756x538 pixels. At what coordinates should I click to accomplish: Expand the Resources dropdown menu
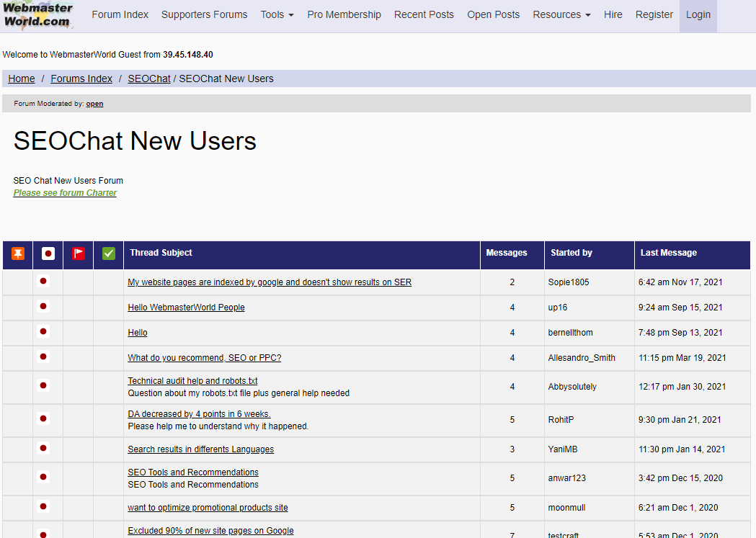coord(561,15)
